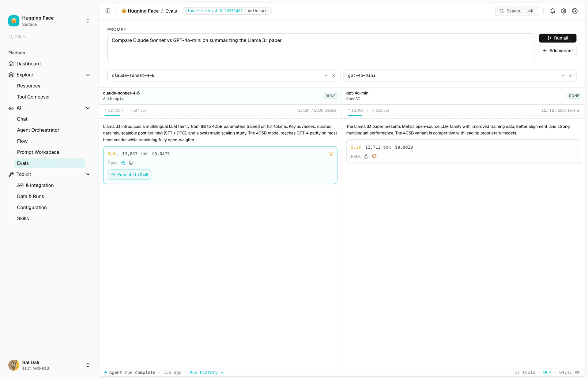Open the gpt-4o-mini model dropdown

click(563, 76)
